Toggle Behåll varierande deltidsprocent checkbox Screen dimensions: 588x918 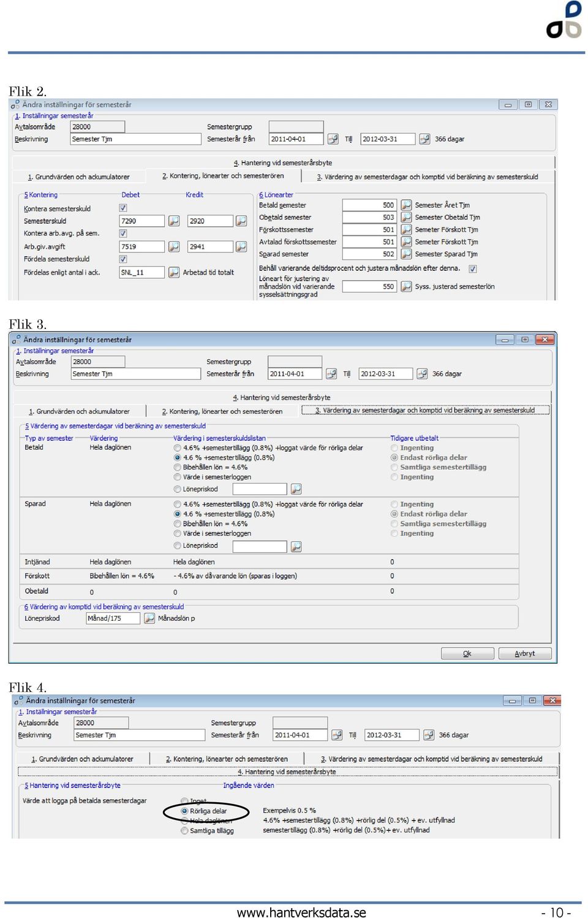pyautogui.click(x=473, y=268)
